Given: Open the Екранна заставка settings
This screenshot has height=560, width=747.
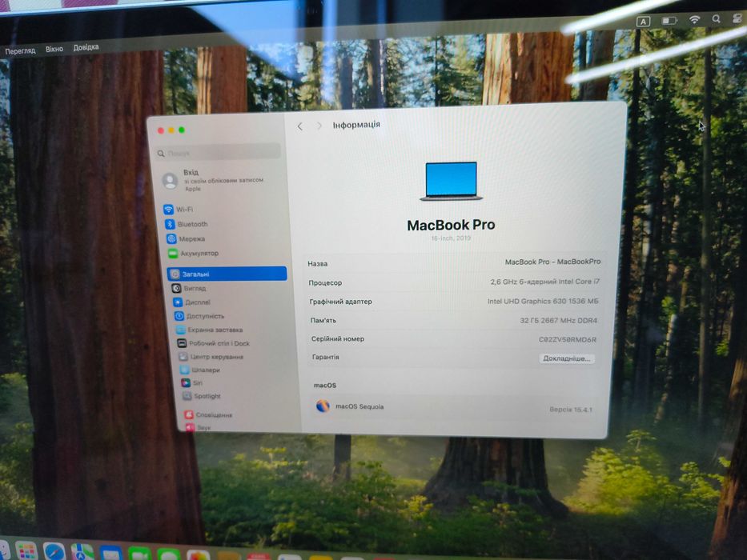Looking at the screenshot, I should click(209, 330).
